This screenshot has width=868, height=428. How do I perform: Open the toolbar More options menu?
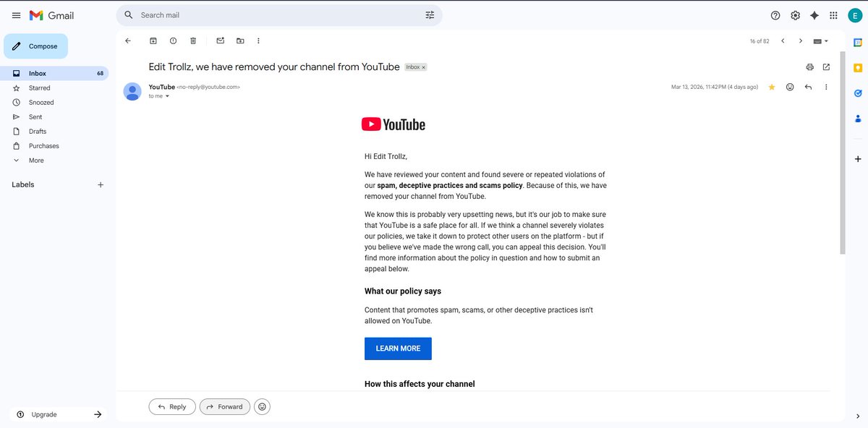[x=259, y=41]
